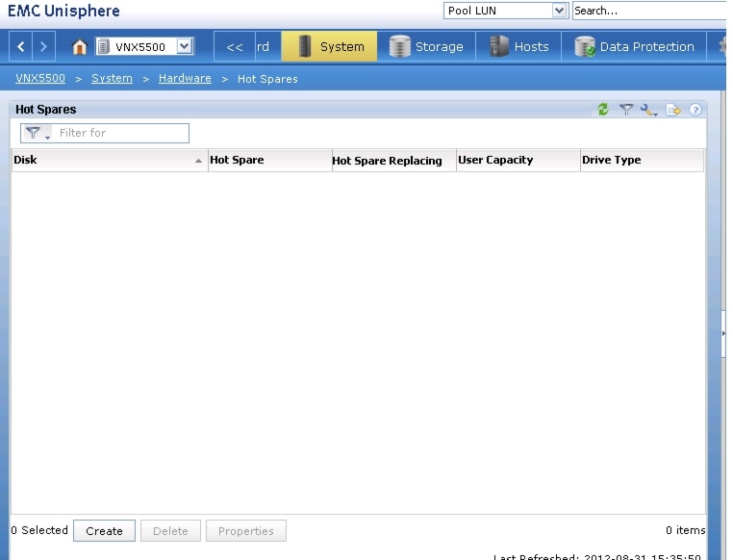Click the Create button
Image resolution: width=733 pixels, height=560 pixels.
pos(104,530)
